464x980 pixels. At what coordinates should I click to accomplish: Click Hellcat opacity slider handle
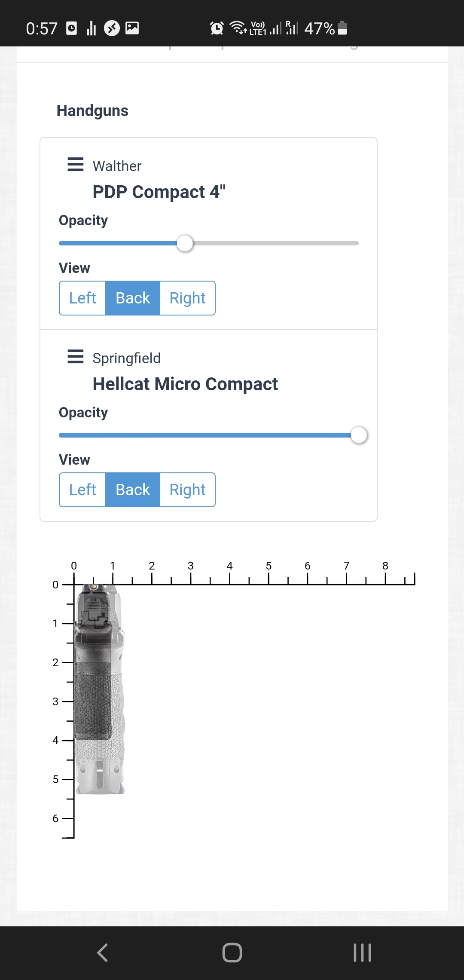[x=359, y=435]
